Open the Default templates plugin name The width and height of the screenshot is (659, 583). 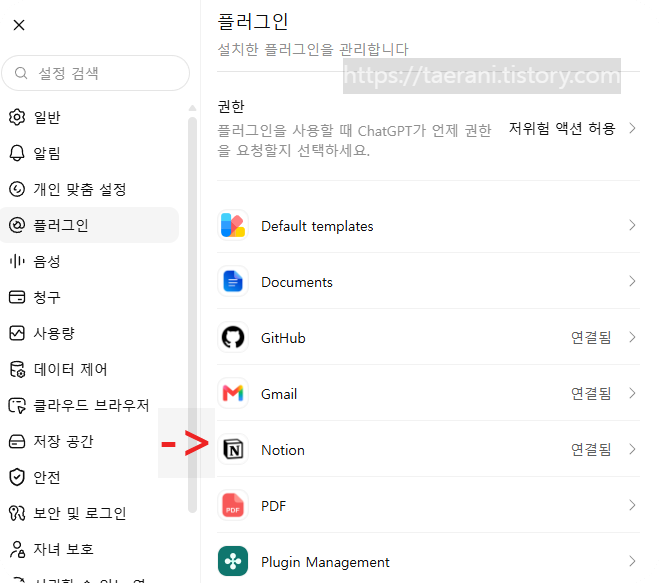point(317,226)
